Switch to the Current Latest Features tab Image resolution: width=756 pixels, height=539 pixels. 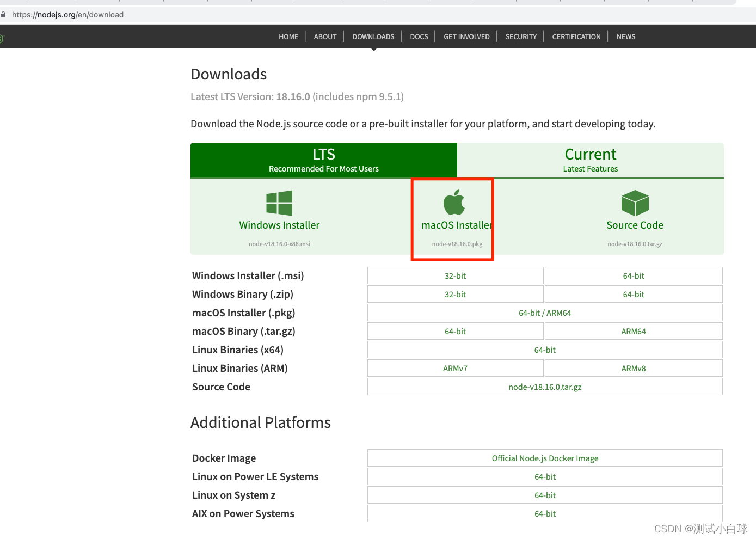point(591,160)
